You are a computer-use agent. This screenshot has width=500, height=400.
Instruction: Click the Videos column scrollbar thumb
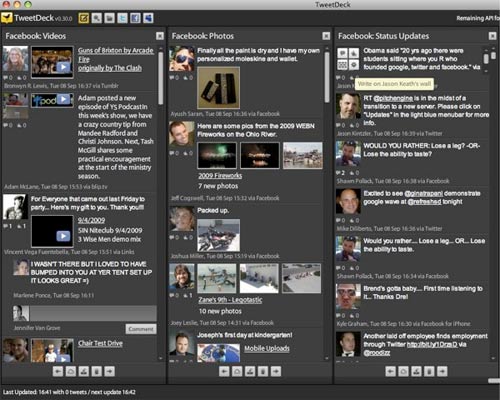click(160, 78)
